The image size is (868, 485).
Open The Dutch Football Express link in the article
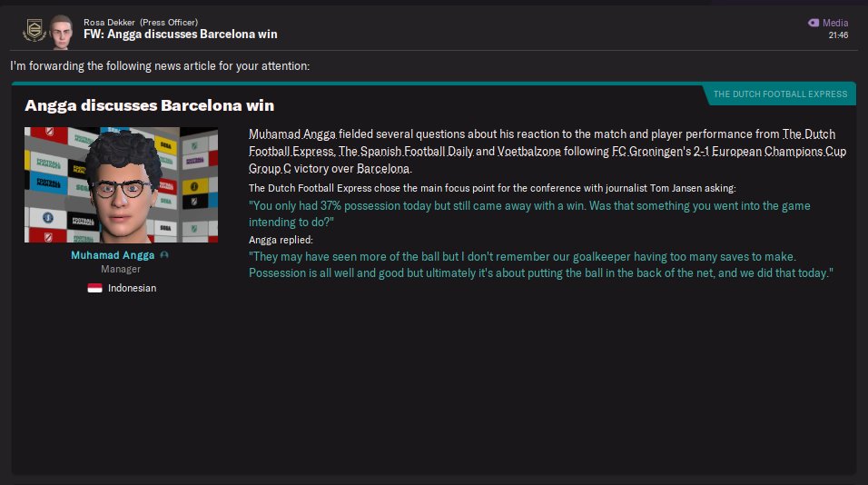coord(542,143)
